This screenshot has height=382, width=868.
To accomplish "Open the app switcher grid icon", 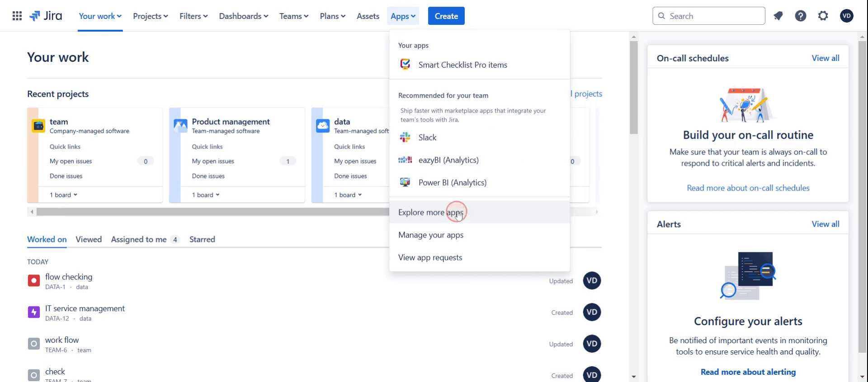I will pos(17,16).
